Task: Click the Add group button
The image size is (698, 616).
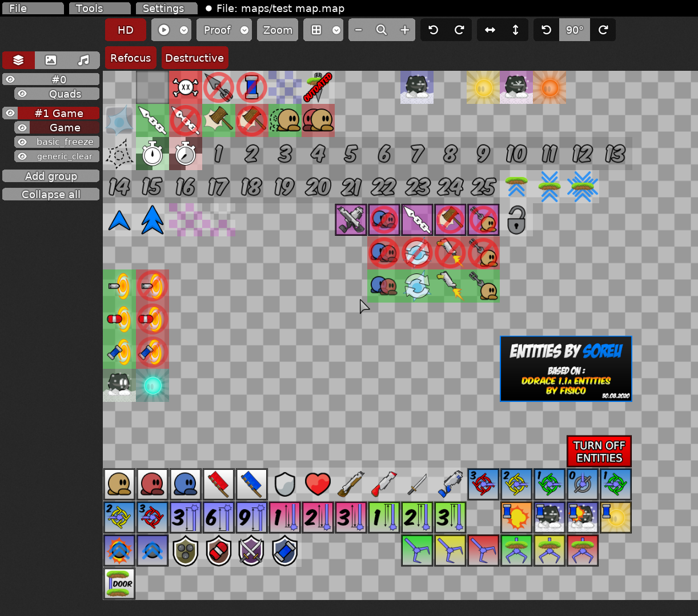Action: [51, 176]
